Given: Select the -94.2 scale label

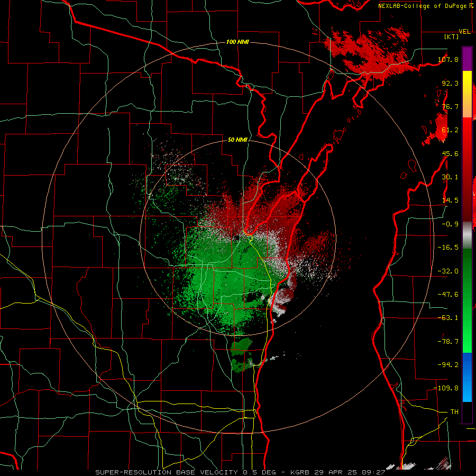Looking at the screenshot, I should click(x=448, y=365).
